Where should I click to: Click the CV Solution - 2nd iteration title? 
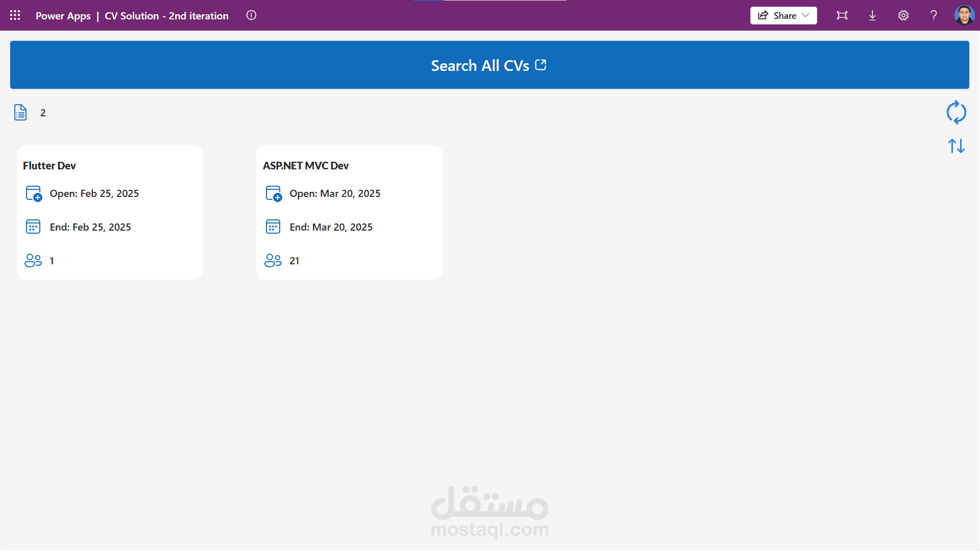click(166, 16)
